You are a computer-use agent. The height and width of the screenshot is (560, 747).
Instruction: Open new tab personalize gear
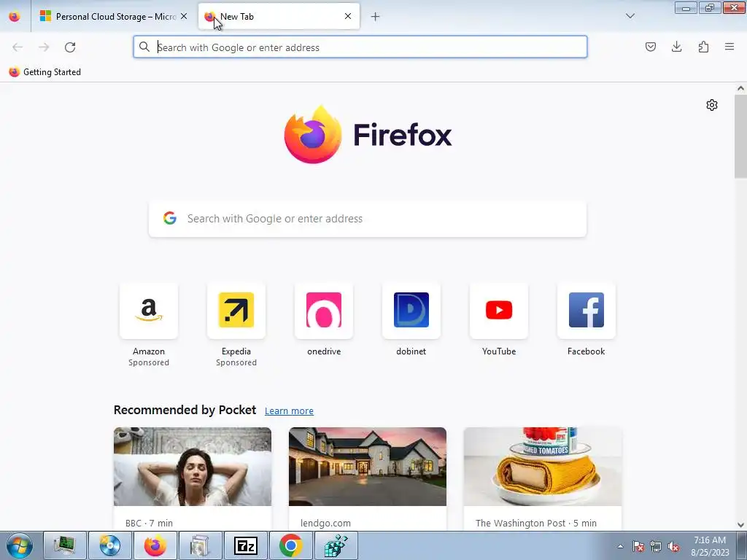[712, 105]
